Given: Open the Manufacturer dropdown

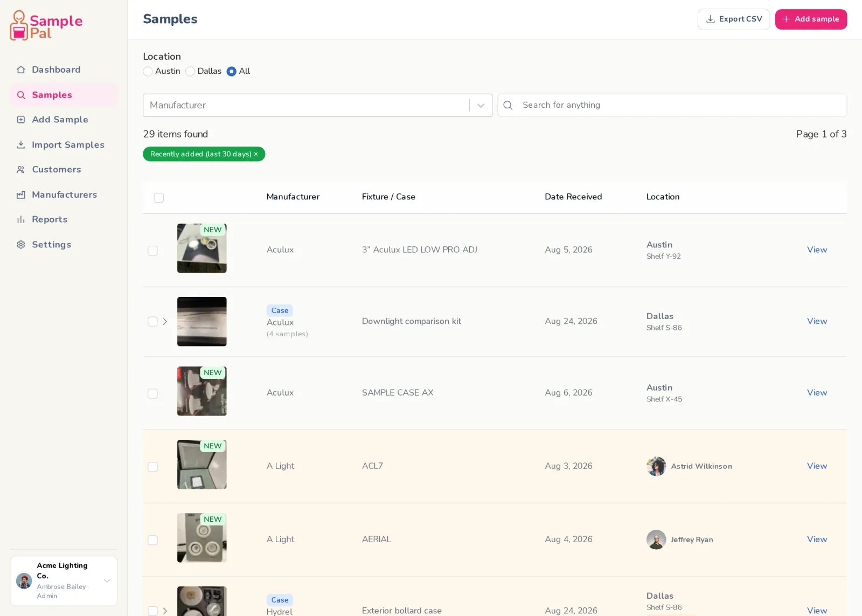Looking at the screenshot, I should coord(317,105).
